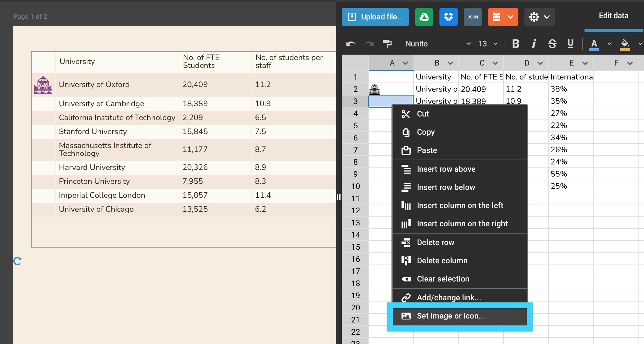Open the gear settings icon
This screenshot has width=644, height=344.
(534, 17)
